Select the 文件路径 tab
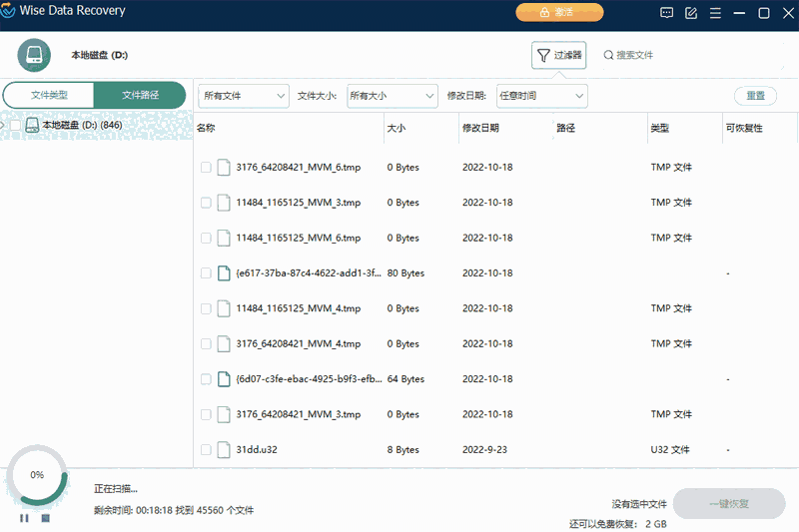799x532 pixels. [x=140, y=95]
